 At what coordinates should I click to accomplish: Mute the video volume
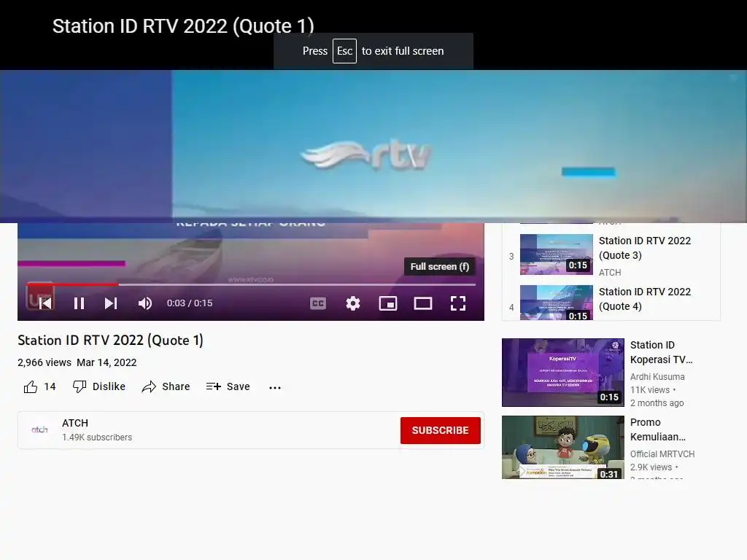[x=145, y=303]
